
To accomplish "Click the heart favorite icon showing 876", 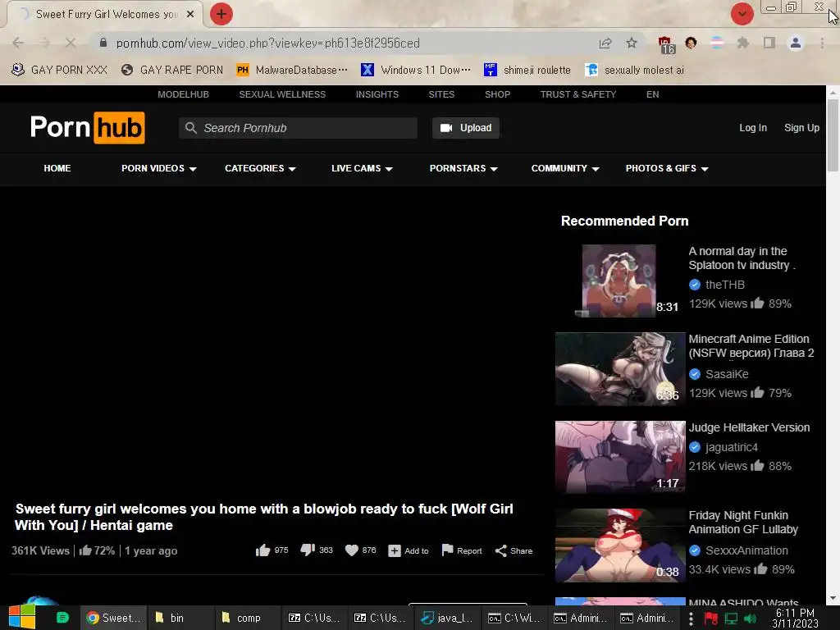I will [351, 550].
